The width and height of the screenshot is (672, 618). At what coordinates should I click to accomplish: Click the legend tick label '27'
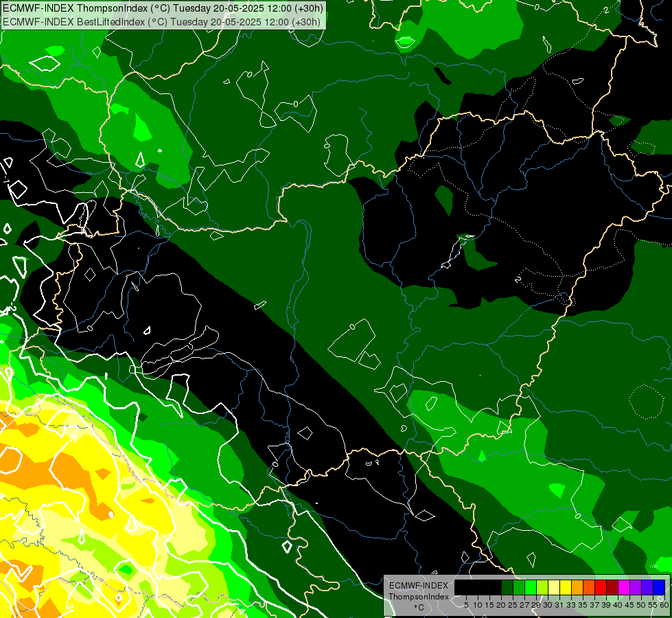pyautogui.click(x=525, y=605)
